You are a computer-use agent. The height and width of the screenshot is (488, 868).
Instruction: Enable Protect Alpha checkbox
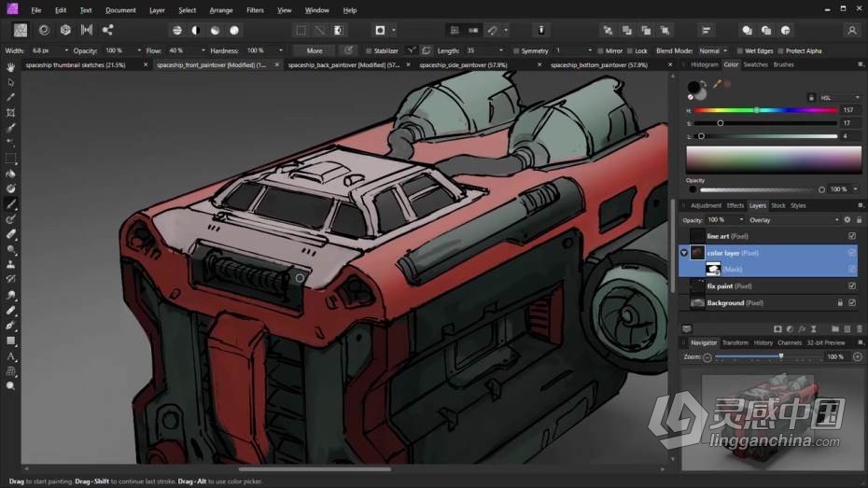pos(780,51)
